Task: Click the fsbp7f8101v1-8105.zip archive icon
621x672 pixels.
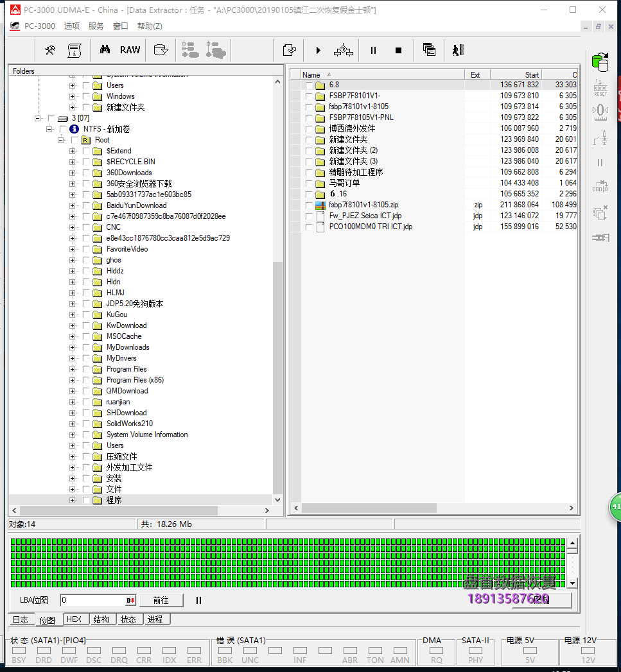Action: point(320,205)
